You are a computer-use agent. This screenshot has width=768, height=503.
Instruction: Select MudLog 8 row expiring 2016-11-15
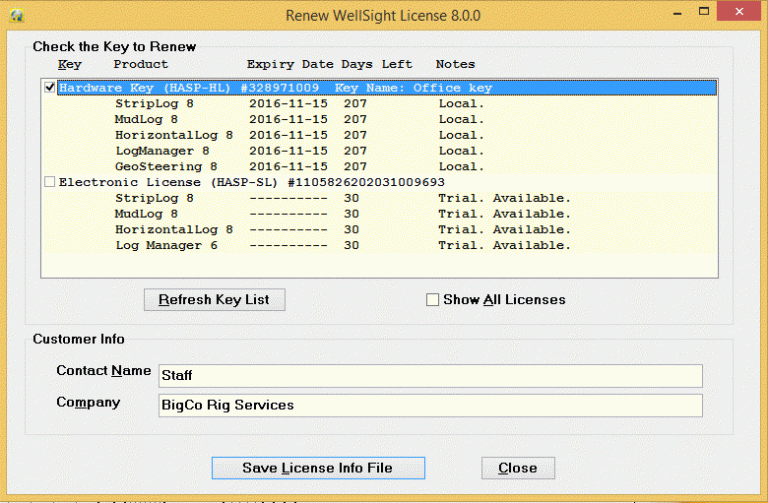pyautogui.click(x=300, y=120)
